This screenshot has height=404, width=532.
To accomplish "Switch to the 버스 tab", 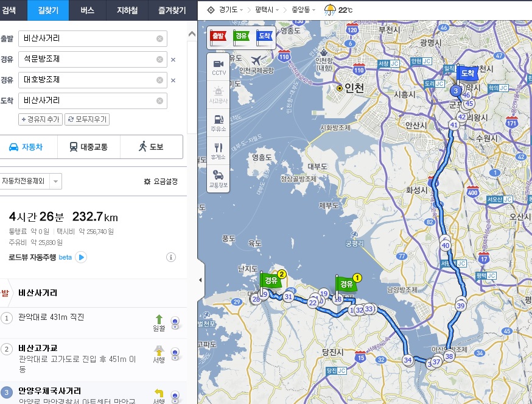I will tap(87, 10).
